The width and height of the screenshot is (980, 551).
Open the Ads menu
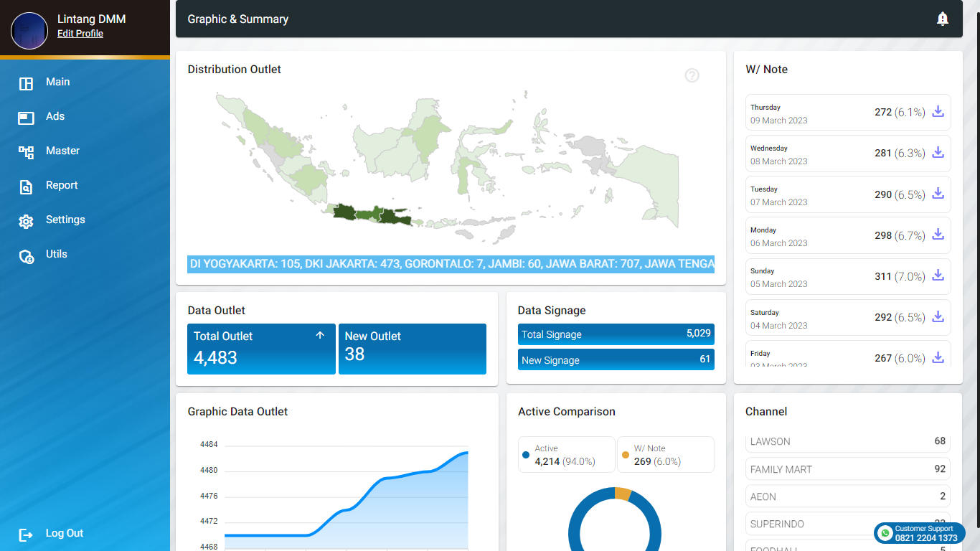pos(55,117)
